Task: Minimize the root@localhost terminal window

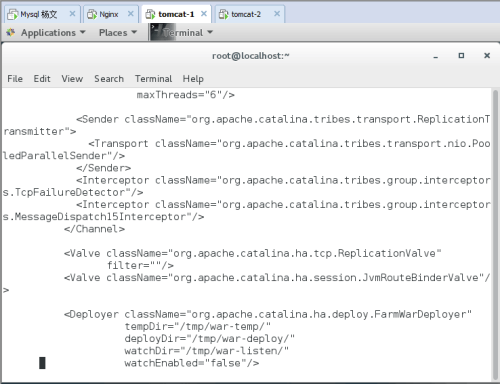Action: click(x=435, y=56)
